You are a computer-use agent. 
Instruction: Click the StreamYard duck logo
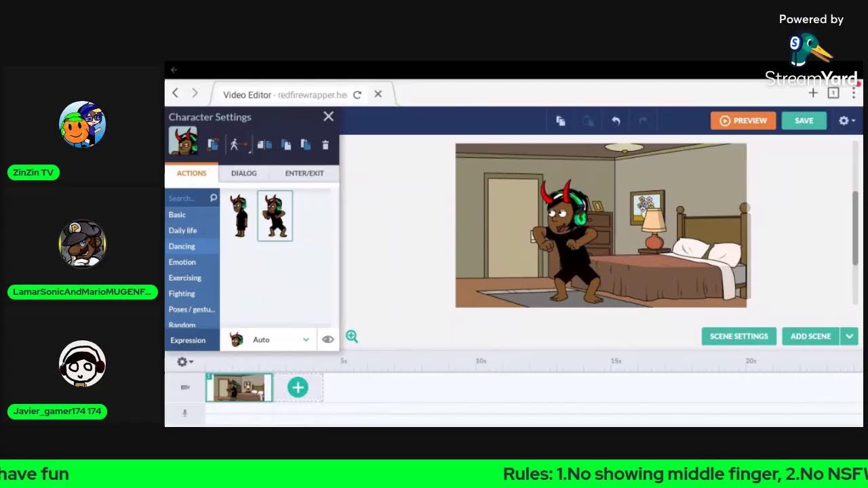811,51
